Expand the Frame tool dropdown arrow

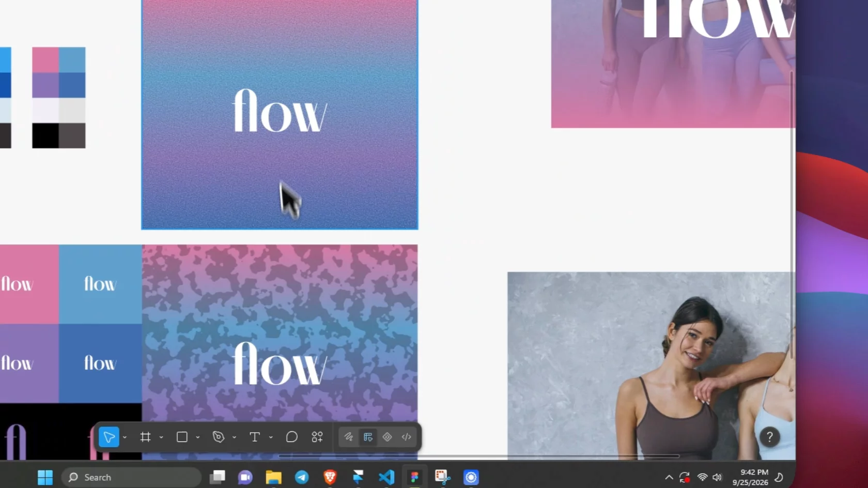(161, 437)
